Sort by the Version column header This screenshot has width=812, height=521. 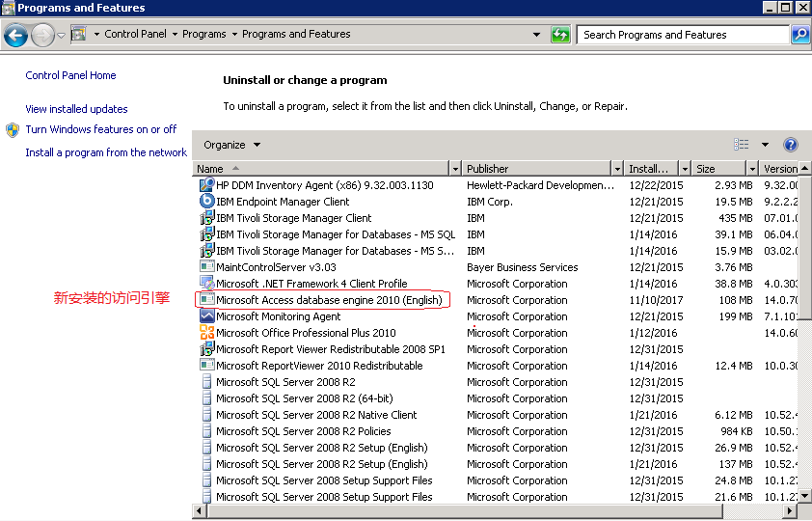click(x=779, y=168)
